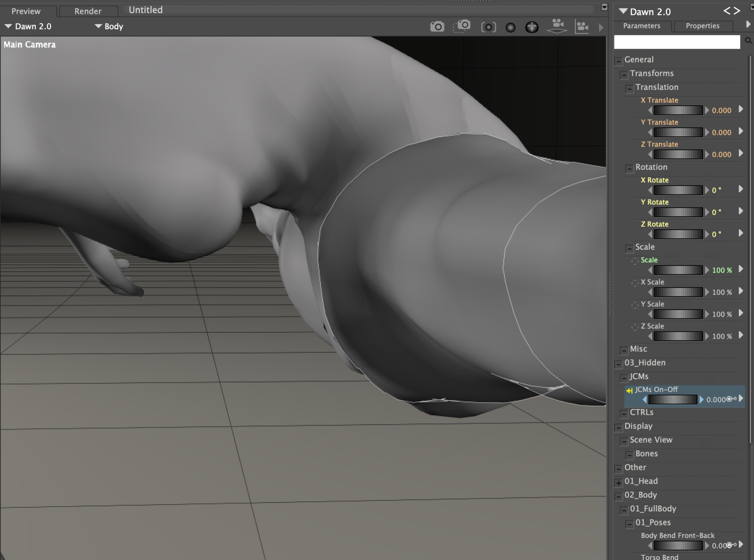754x560 pixels.
Task: Collapse the 03_Hidden group
Action: pyautogui.click(x=619, y=364)
